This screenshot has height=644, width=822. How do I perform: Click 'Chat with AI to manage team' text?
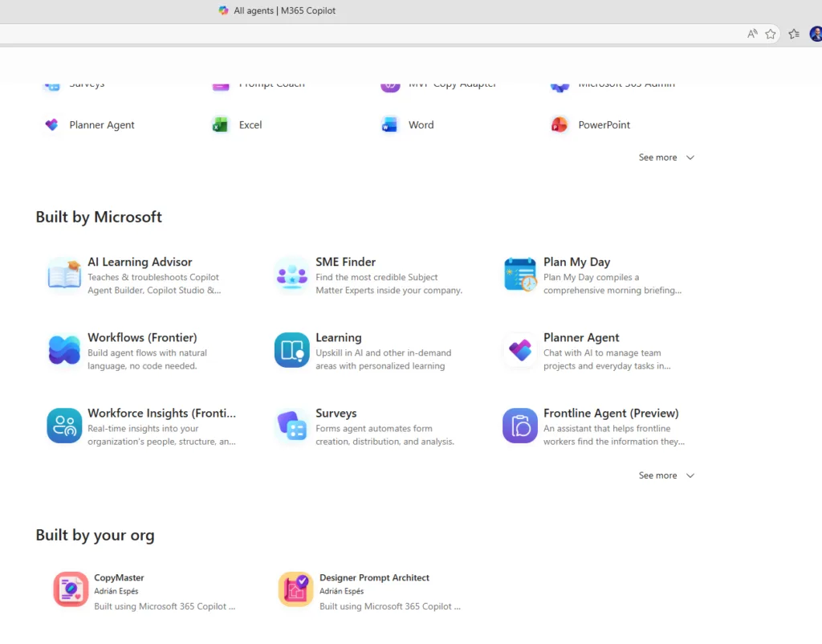tap(602, 353)
